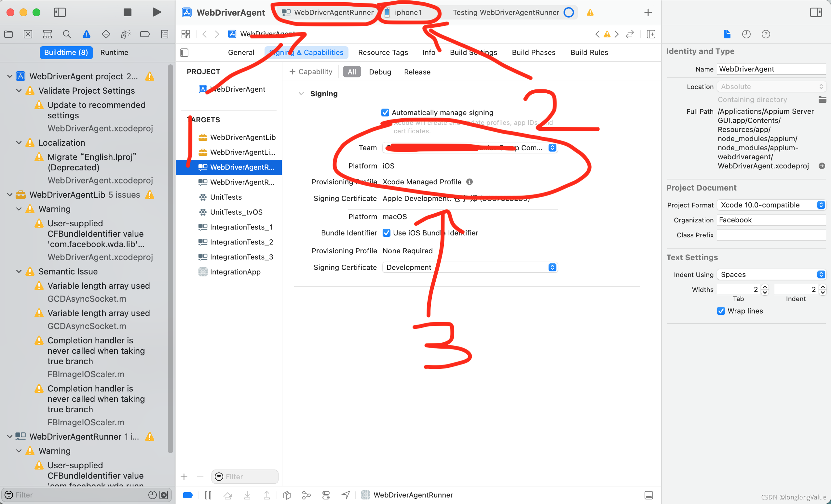Run the scheme with the Play button
Image resolution: width=831 pixels, height=504 pixels.
pyautogui.click(x=157, y=12)
